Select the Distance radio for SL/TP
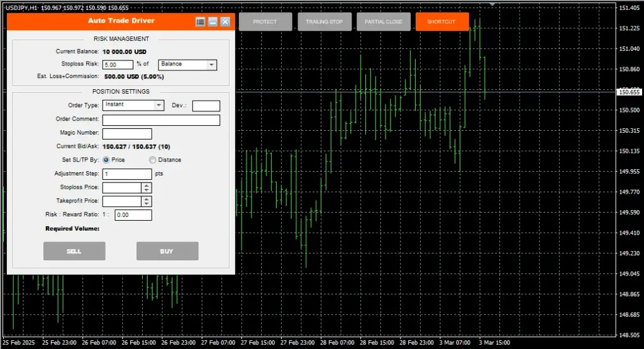 pos(152,160)
